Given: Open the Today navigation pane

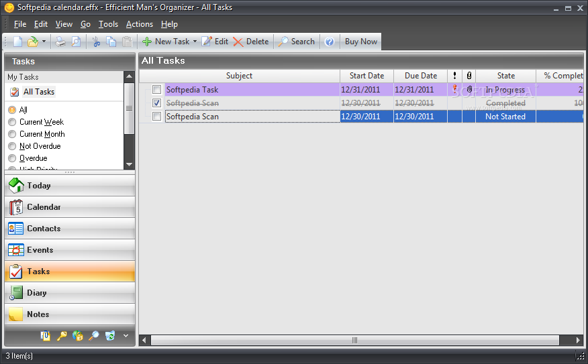Looking at the screenshot, I should [x=70, y=186].
